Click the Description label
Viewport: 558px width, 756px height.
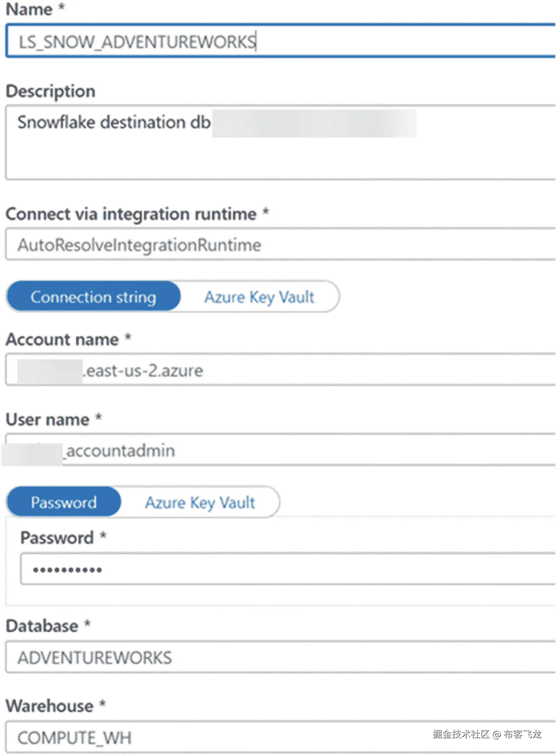coord(51,91)
